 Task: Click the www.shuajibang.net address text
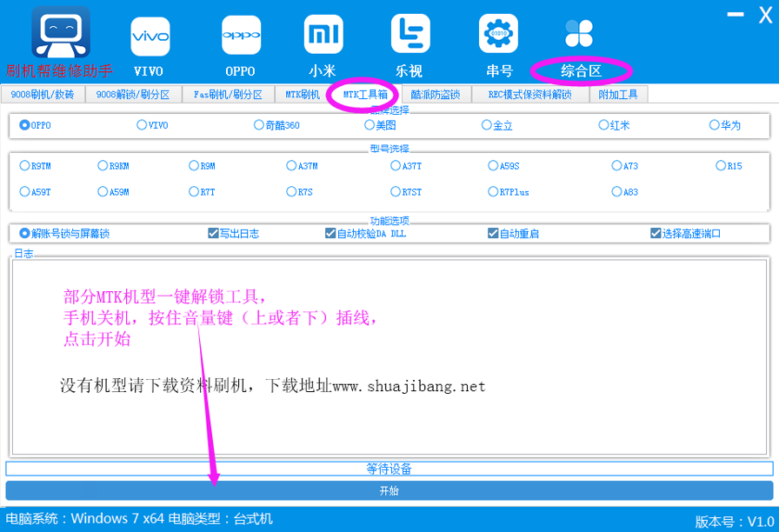[409, 387]
